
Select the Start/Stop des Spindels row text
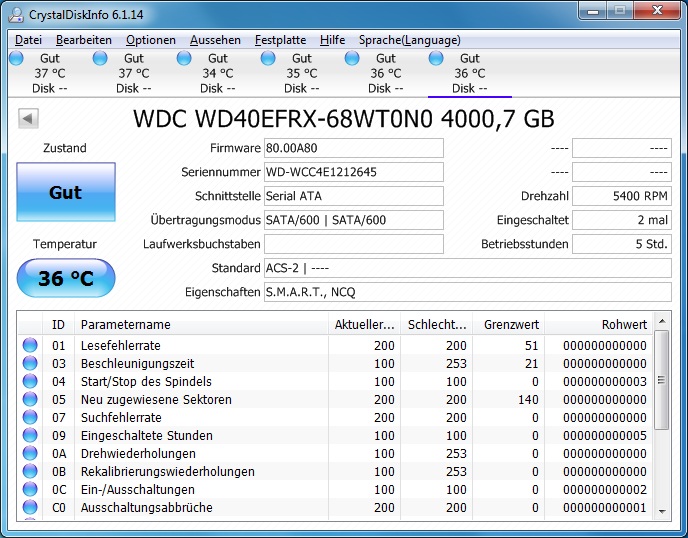(146, 381)
